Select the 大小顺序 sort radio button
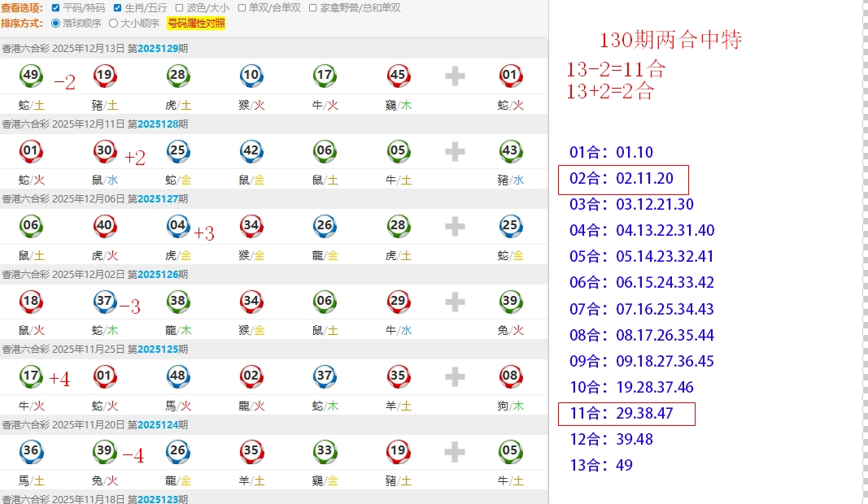This screenshot has width=868, height=504. click(x=113, y=24)
